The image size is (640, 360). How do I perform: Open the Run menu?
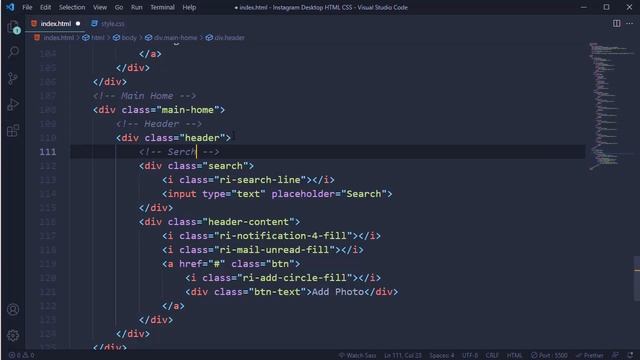click(x=137, y=7)
